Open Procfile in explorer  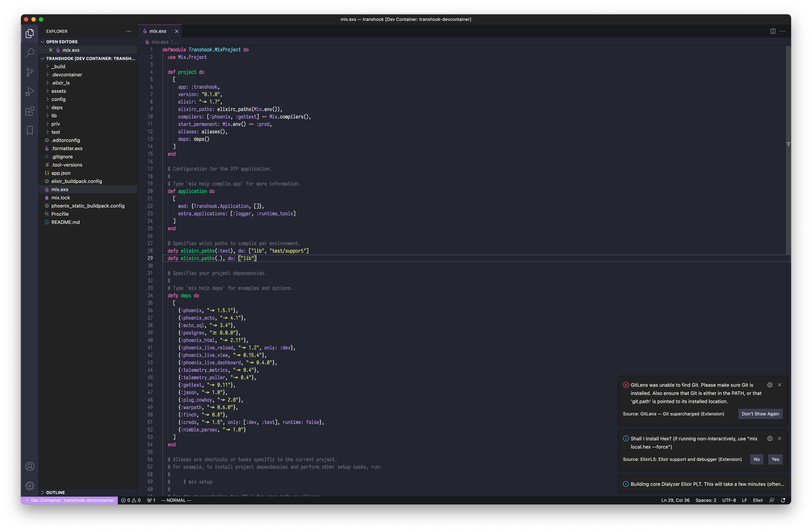(88, 214)
